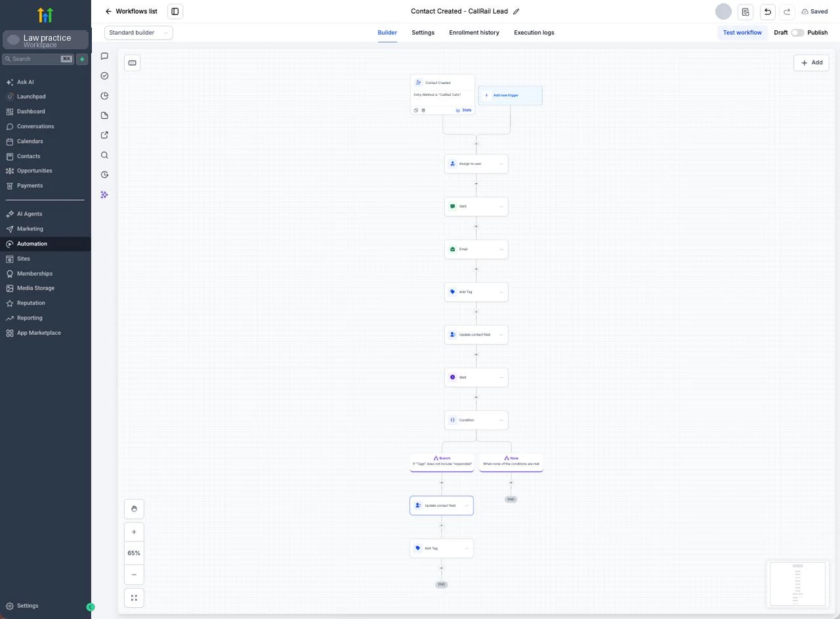Collapse the sidebar with green arrow
Viewport: 840px width, 619px height.
(91, 607)
